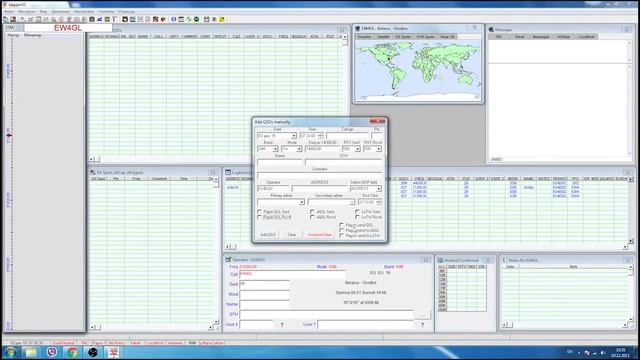Viewport: 640px width, 360px height.
Task: Click the globe icon in map window title
Action: click(358, 29)
